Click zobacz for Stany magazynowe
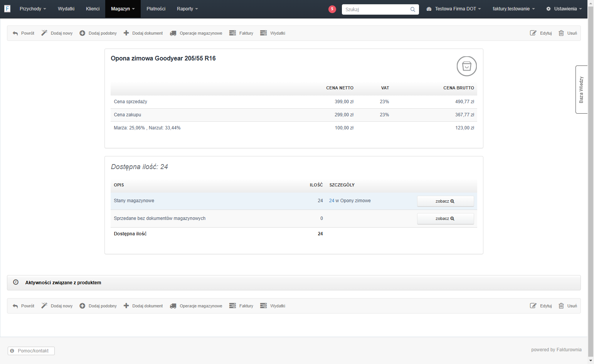Image resolution: width=594 pixels, height=364 pixels. pos(445,201)
